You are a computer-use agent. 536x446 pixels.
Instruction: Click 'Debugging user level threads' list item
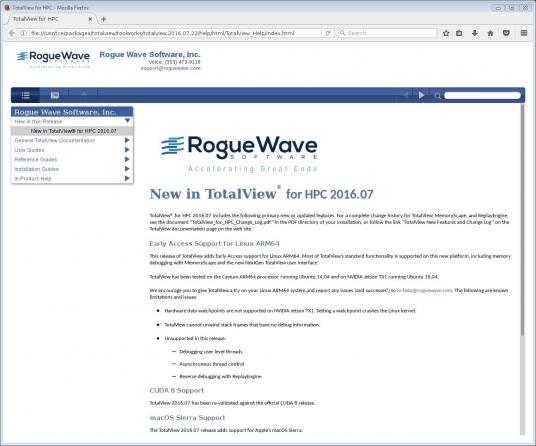click(x=211, y=352)
